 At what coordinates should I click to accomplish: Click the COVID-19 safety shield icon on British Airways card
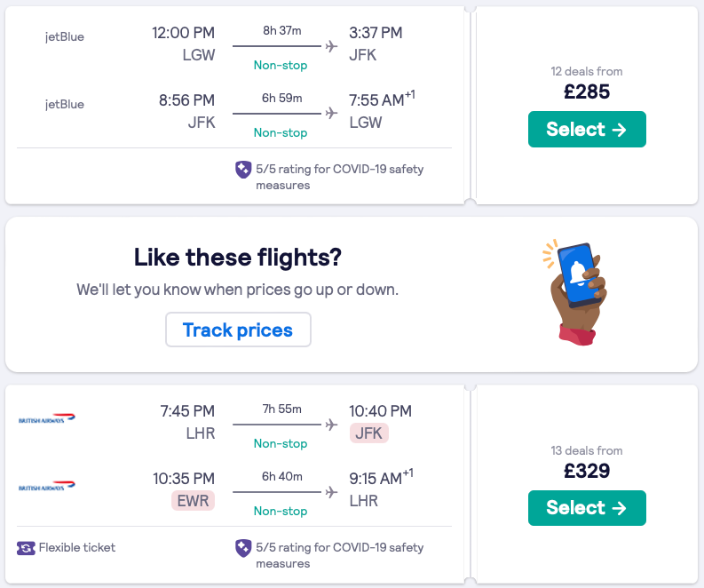243,548
